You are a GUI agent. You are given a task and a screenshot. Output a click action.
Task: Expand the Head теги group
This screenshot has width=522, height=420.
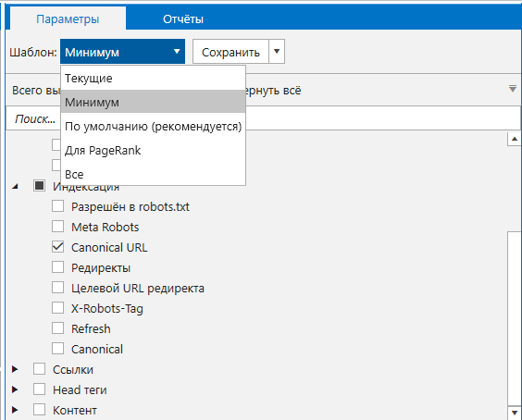15,389
